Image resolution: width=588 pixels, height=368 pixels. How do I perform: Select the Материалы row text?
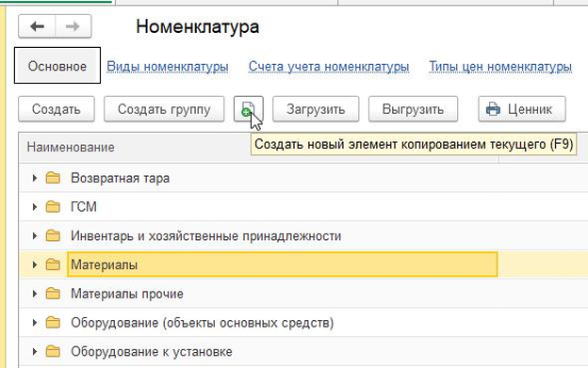104,264
